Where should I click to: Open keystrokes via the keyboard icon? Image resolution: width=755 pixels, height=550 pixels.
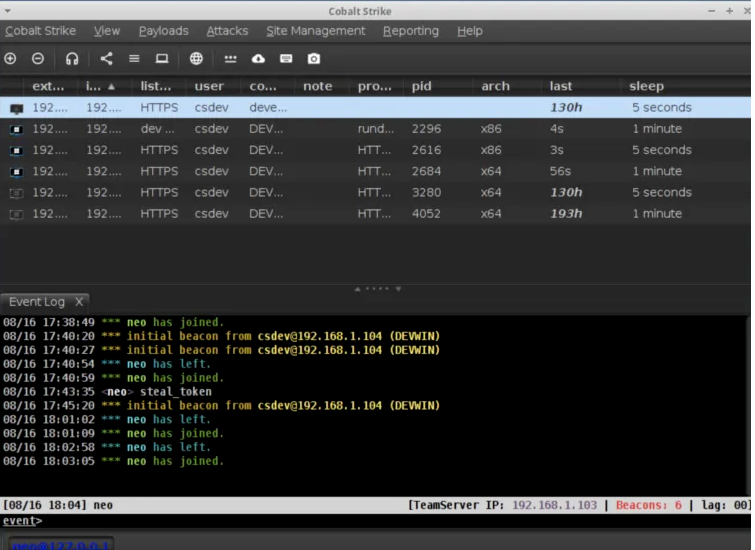tap(286, 59)
